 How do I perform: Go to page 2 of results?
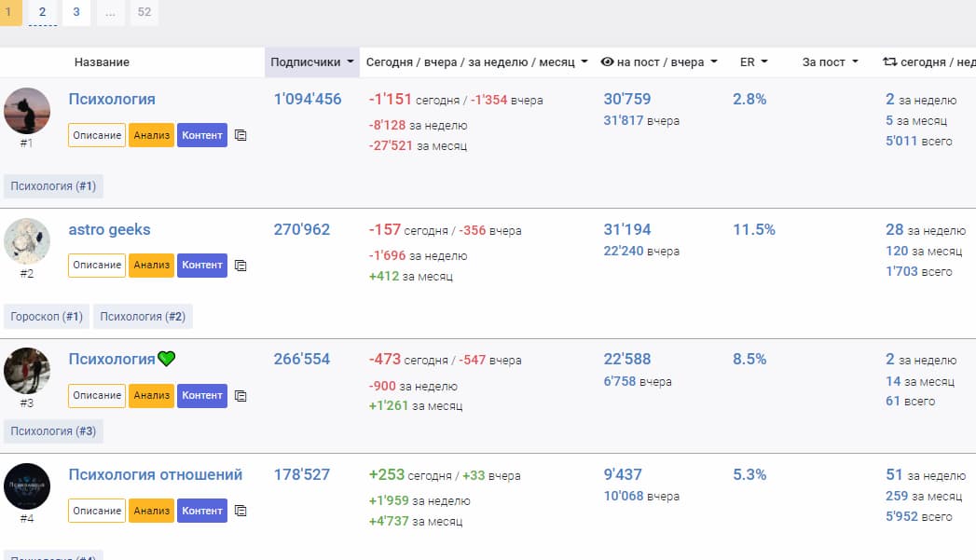point(43,12)
